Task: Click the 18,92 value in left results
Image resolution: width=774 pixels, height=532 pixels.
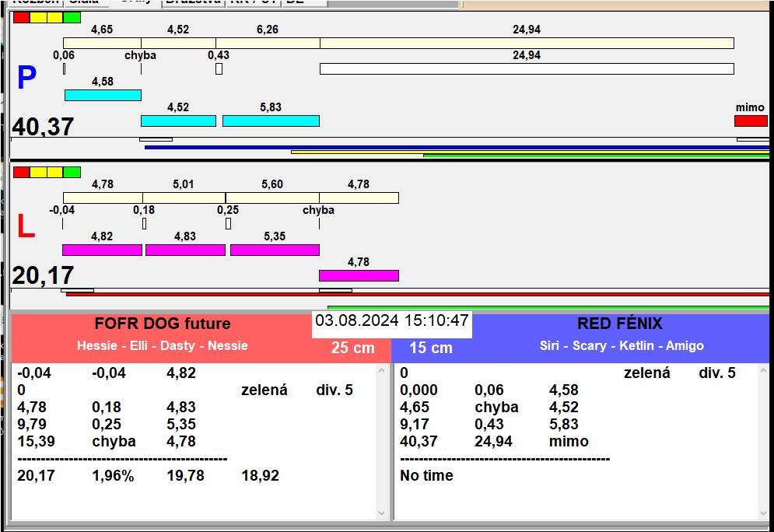Action: [x=260, y=475]
